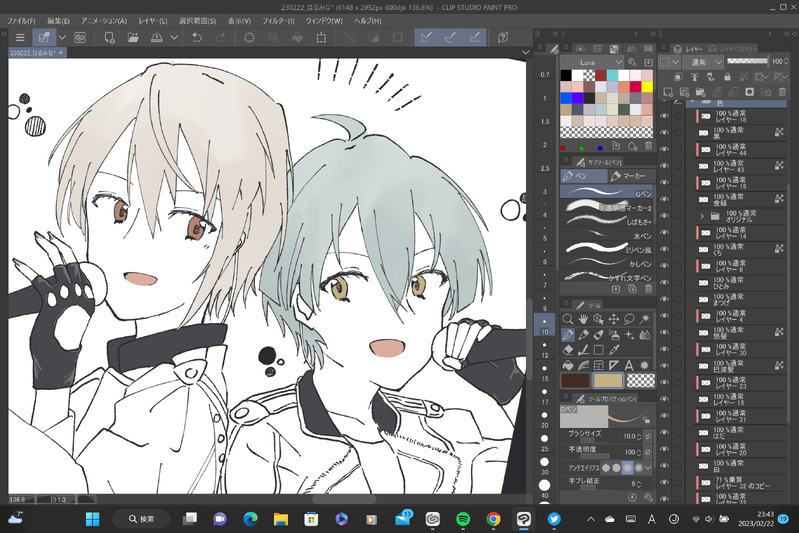Select the 水ペン sub tool
The height and width of the screenshot is (533, 799).
click(606, 235)
